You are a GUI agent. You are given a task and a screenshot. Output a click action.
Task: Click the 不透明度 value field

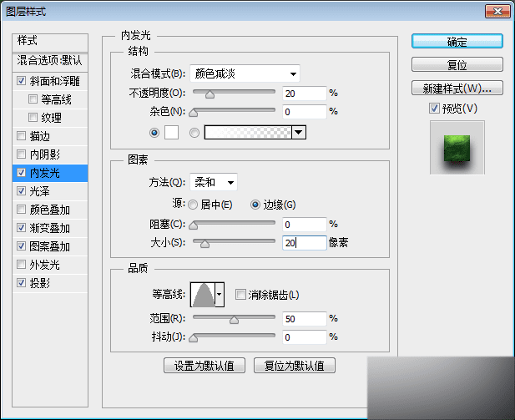pyautogui.click(x=305, y=94)
